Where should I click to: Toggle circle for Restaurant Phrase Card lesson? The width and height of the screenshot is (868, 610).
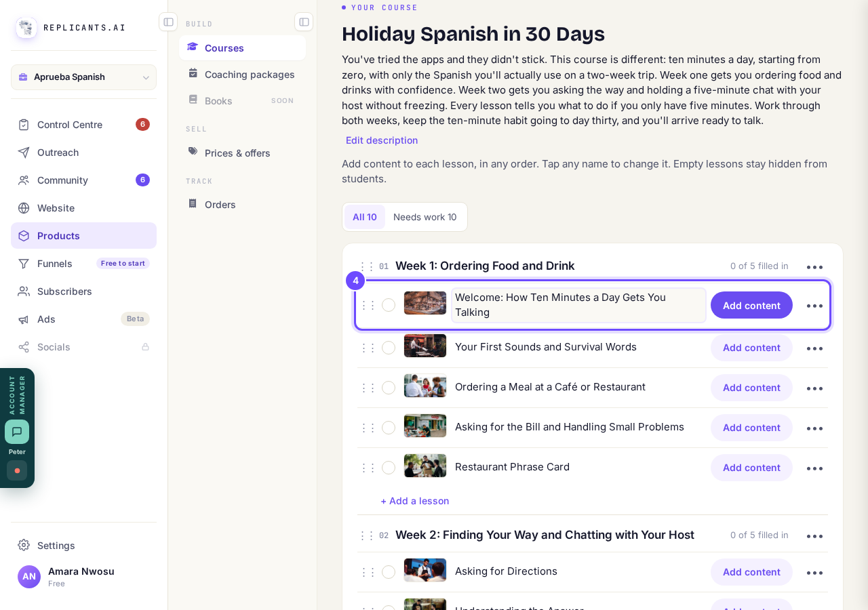tap(389, 468)
